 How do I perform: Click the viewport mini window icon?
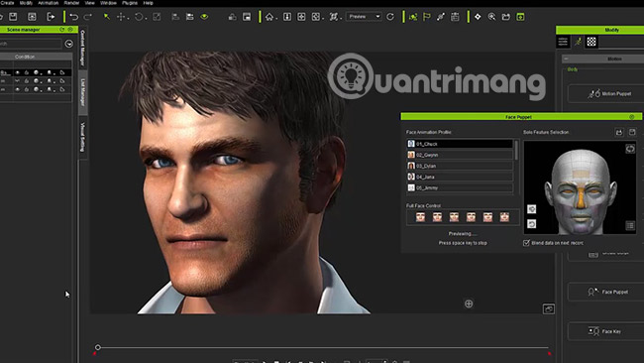coord(549,308)
